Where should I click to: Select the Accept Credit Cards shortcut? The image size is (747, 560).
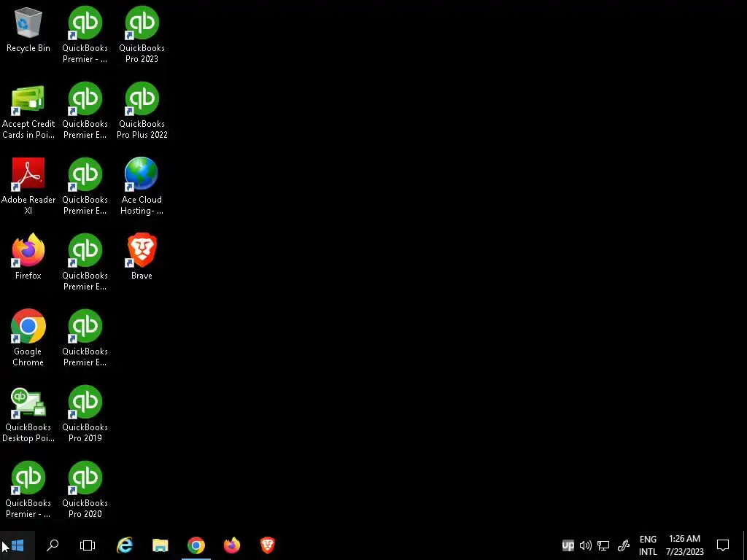[28, 112]
